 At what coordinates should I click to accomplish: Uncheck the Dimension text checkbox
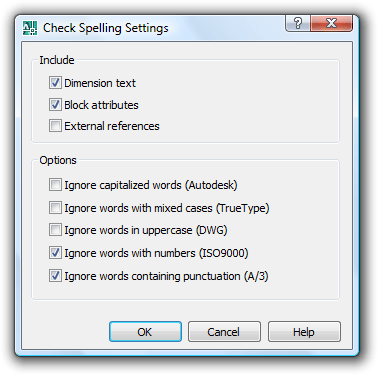click(x=55, y=83)
